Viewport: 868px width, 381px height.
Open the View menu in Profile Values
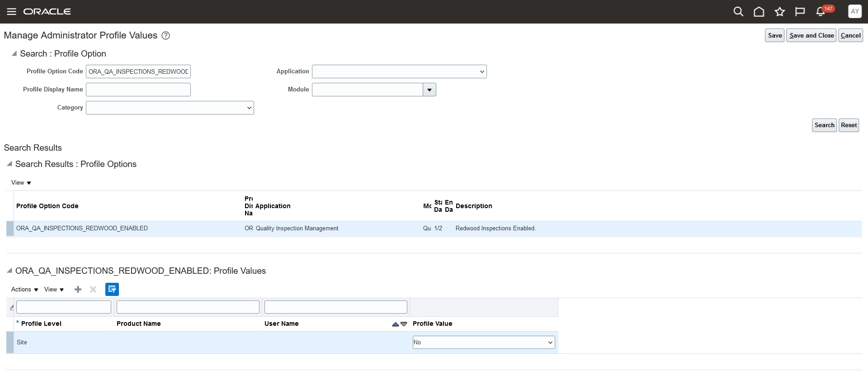click(x=54, y=290)
